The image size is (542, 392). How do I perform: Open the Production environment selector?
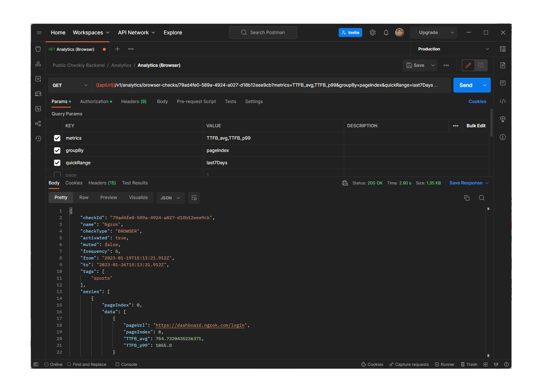pos(451,49)
